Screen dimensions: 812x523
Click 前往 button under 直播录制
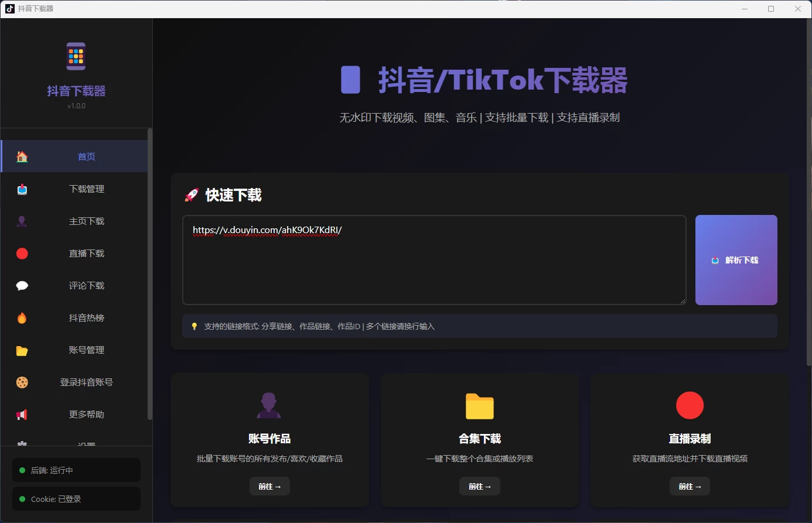690,486
